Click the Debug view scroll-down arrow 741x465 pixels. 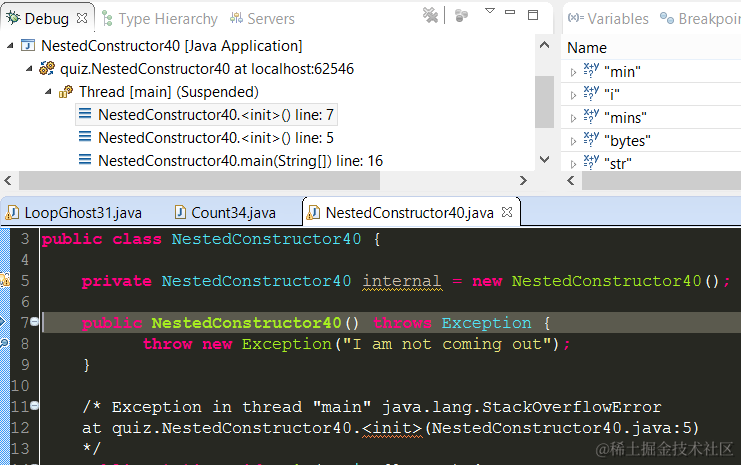pyautogui.click(x=544, y=159)
